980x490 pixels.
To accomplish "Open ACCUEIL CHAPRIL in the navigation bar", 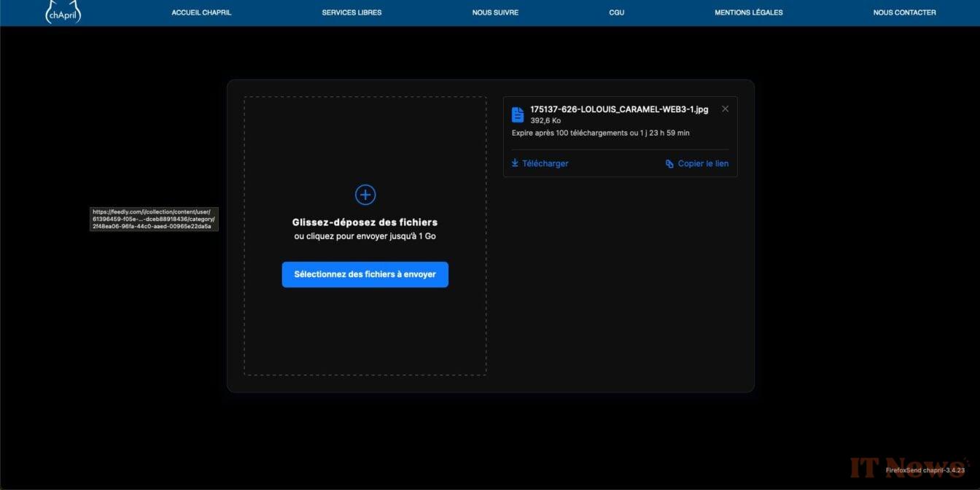I will point(201,12).
